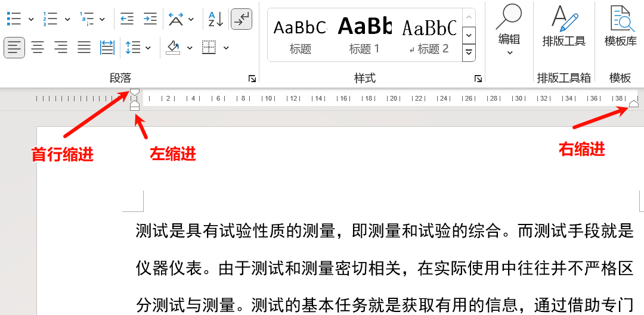Viewport: 644px width, 315px height.
Task: Toggle the show paragraph marks button
Action: [x=241, y=19]
